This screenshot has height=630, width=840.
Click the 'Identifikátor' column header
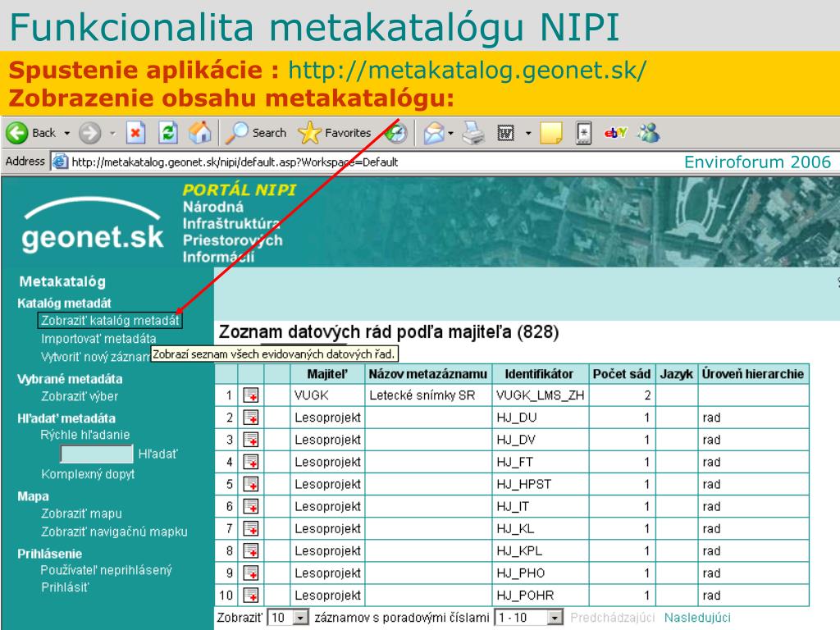tap(539, 374)
